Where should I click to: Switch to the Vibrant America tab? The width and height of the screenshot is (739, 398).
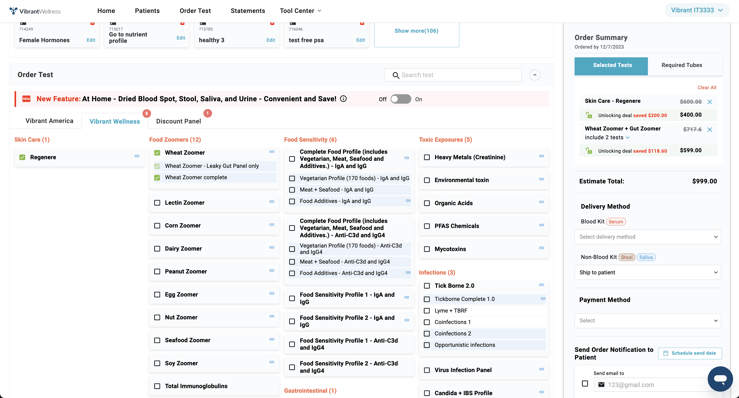[49, 121]
